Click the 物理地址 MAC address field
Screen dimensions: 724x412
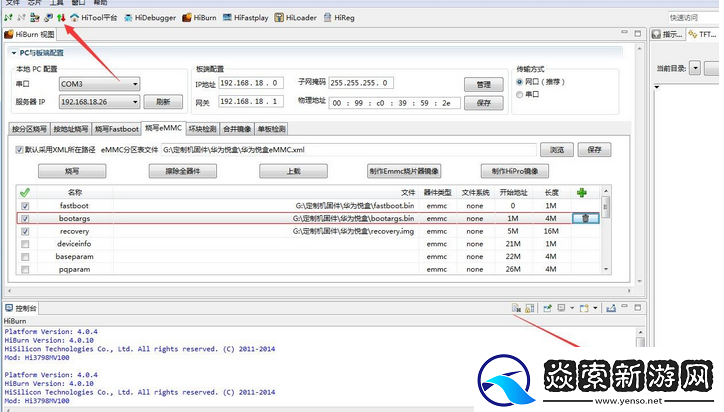(394, 103)
